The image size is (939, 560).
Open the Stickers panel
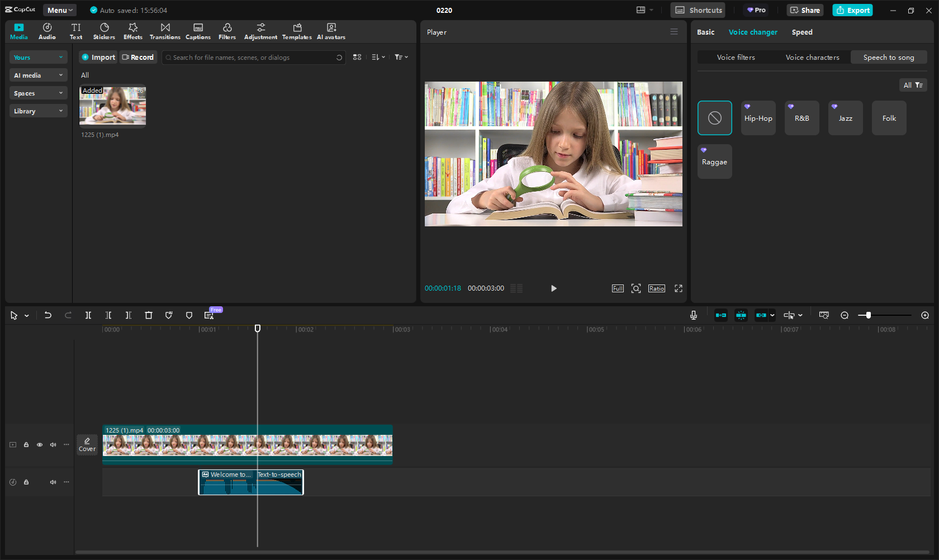pos(105,31)
